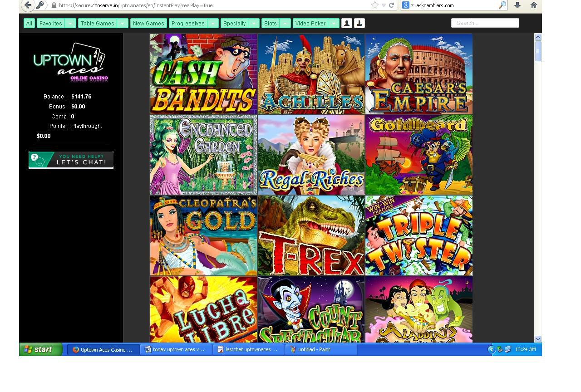Switch to lastchat uptownaces Notepad taskbar item
This screenshot has width=581, height=392.
click(x=249, y=350)
